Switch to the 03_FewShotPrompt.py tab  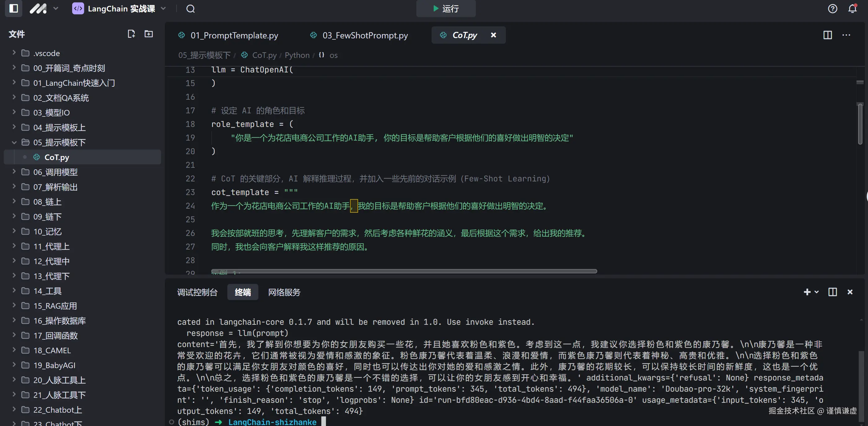point(365,35)
